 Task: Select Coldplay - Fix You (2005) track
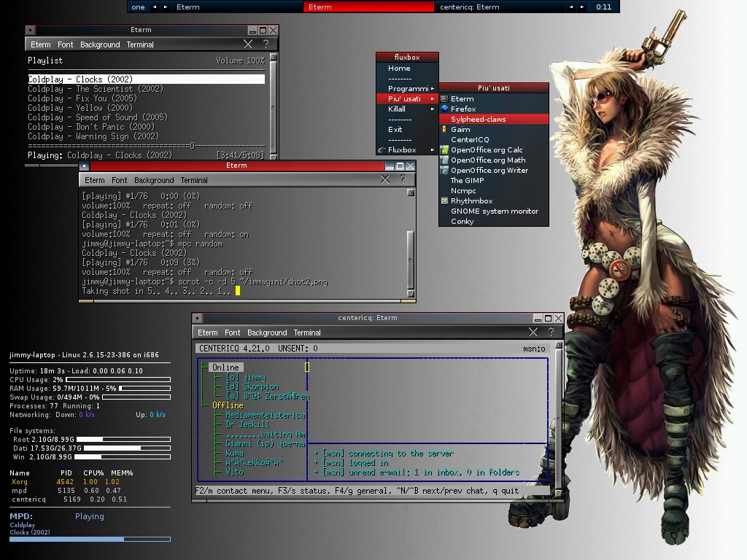[82, 98]
